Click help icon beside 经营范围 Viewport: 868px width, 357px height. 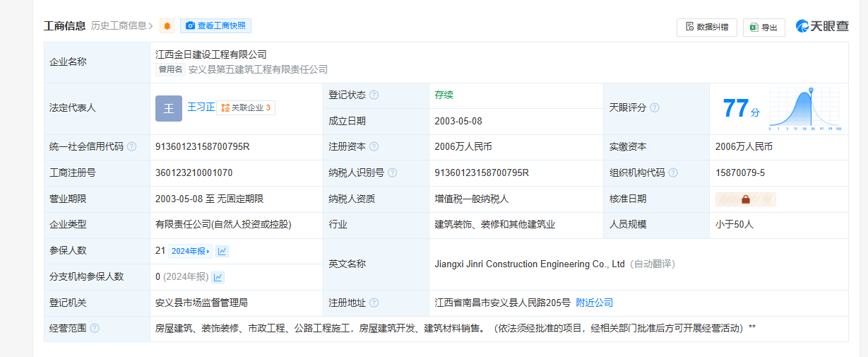pos(95,328)
